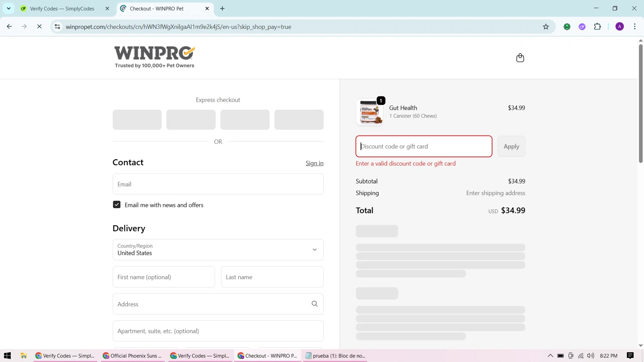Viewport: 644px width, 362px height.
Task: Open File Explorer from the taskbar
Action: pos(24,356)
